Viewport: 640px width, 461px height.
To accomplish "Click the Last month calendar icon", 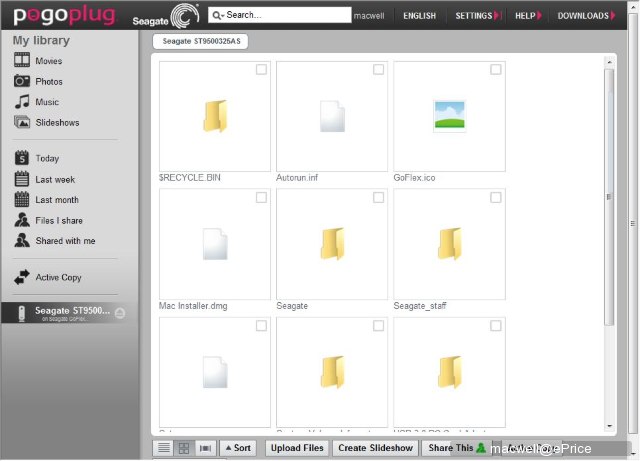I will 22,199.
